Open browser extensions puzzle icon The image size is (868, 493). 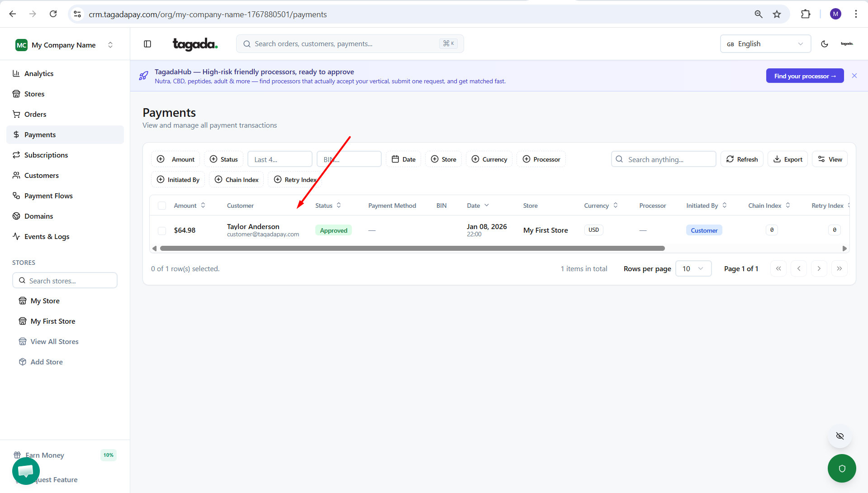tap(805, 14)
